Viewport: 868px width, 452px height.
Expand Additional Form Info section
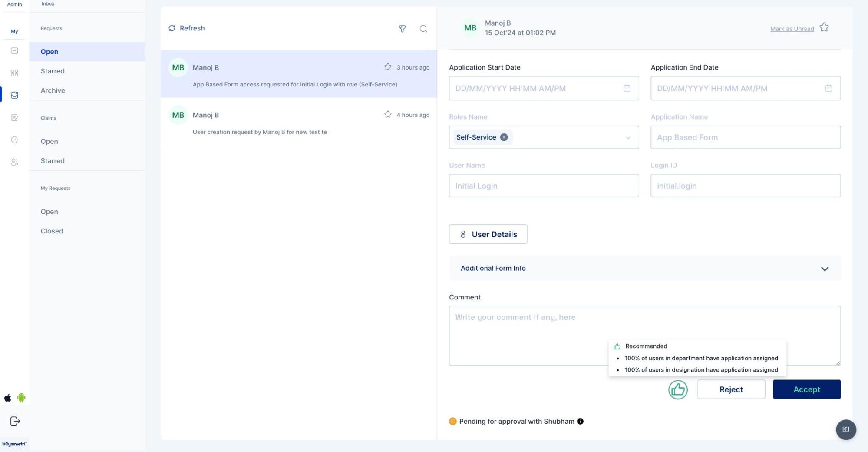(x=824, y=269)
